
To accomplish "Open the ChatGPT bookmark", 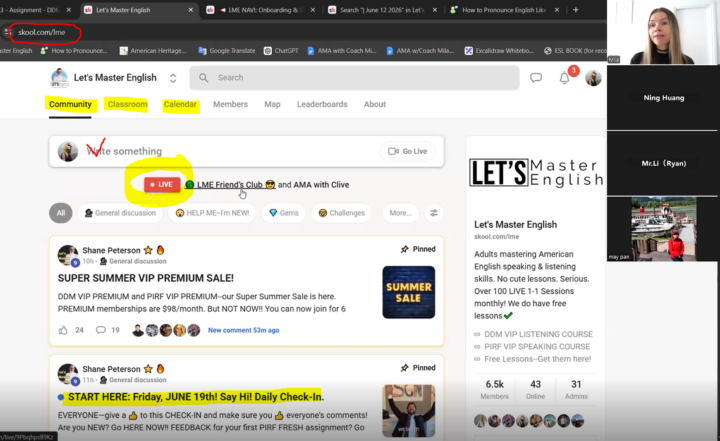I will [281, 51].
